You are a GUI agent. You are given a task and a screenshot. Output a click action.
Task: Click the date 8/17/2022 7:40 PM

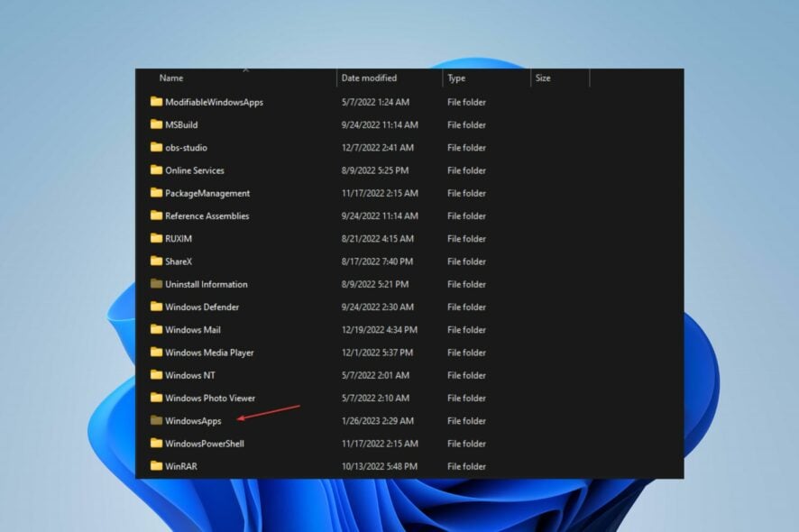coord(377,261)
